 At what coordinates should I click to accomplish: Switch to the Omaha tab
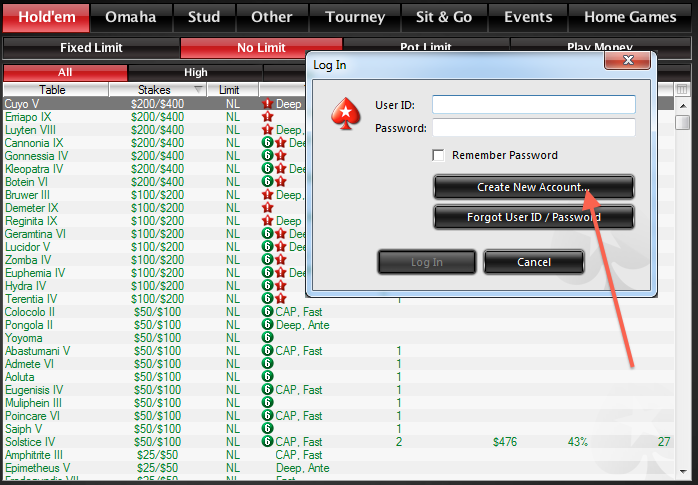coord(131,17)
